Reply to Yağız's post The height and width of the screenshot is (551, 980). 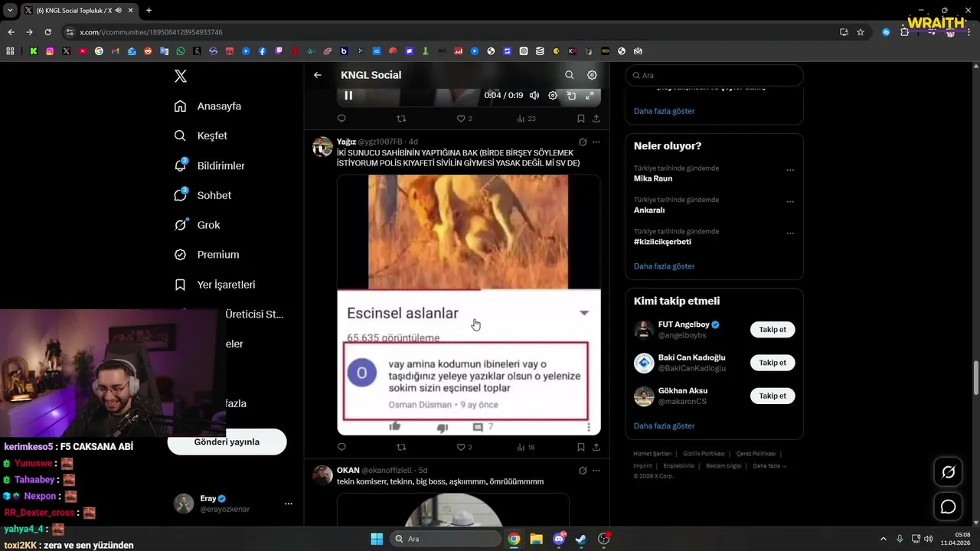341,447
